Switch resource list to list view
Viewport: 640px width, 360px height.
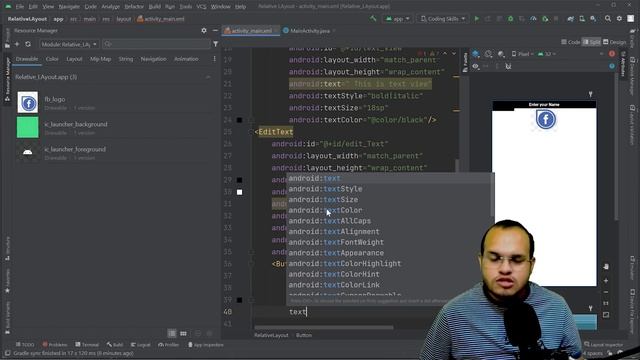pyautogui.click(x=172, y=333)
